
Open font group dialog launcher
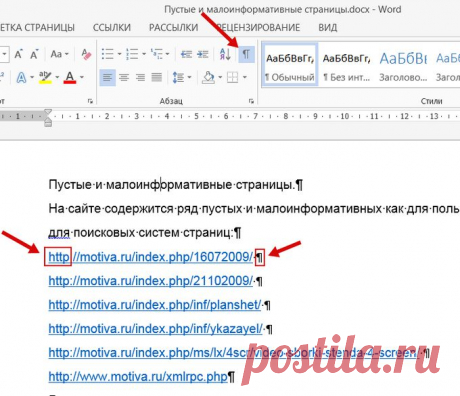(90, 101)
